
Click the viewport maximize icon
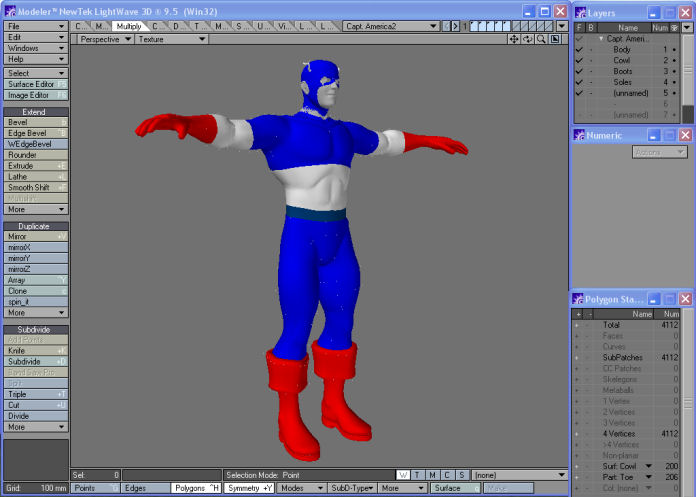pyautogui.click(x=554, y=39)
